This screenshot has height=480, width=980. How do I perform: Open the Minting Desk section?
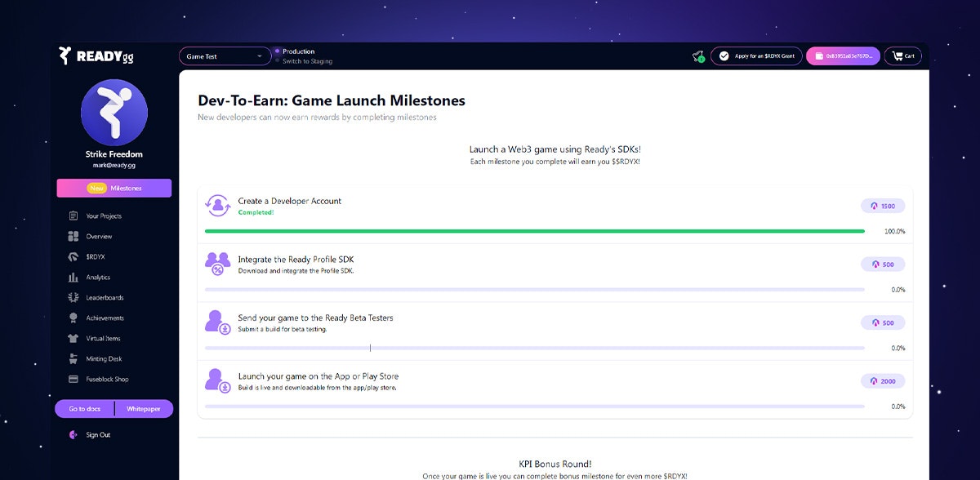pyautogui.click(x=104, y=359)
